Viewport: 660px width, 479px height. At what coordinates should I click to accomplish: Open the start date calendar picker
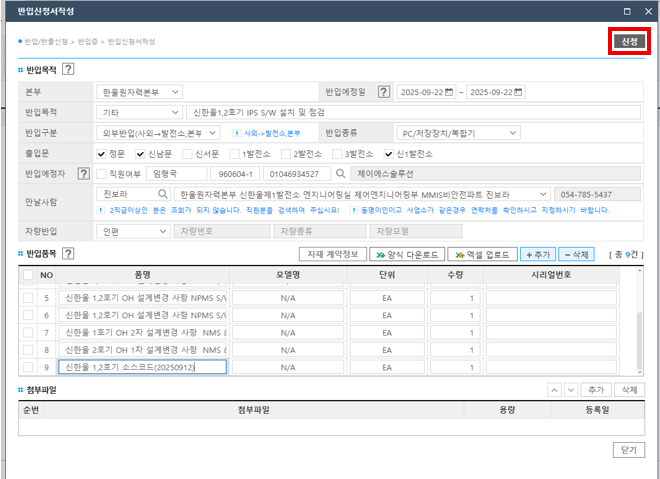pos(451,92)
